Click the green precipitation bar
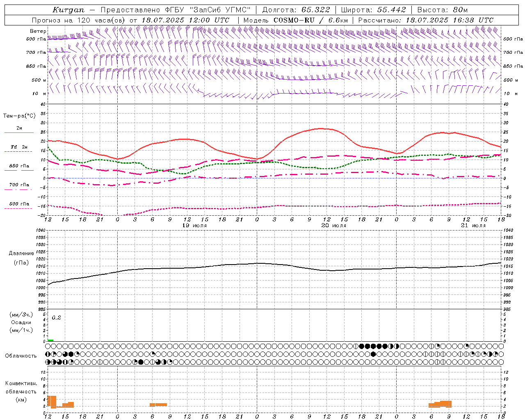 click(50, 340)
